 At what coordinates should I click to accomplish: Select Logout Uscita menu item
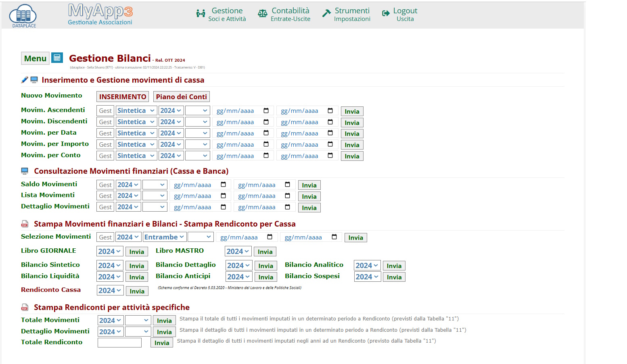(x=399, y=14)
